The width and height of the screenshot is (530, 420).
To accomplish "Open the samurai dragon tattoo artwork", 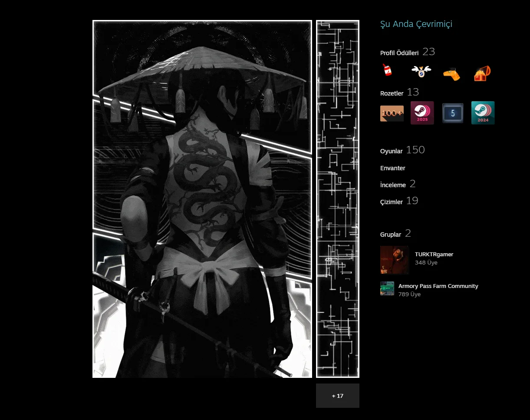I will [202, 199].
